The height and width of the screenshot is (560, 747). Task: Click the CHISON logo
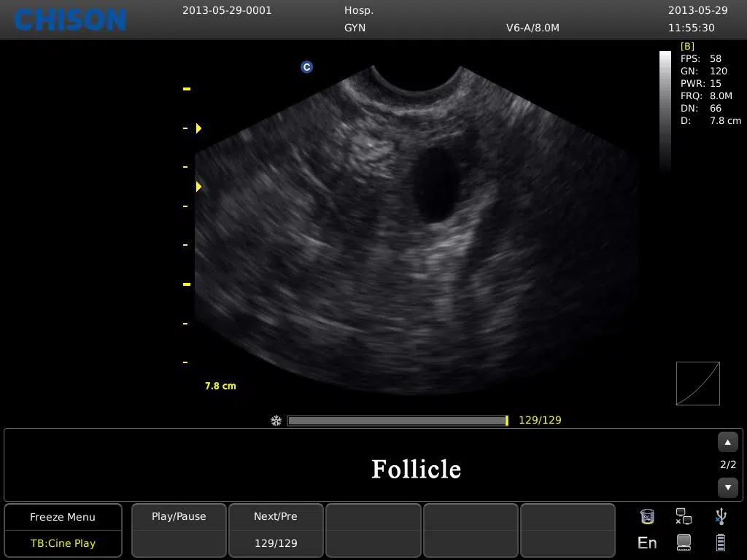pyautogui.click(x=70, y=20)
